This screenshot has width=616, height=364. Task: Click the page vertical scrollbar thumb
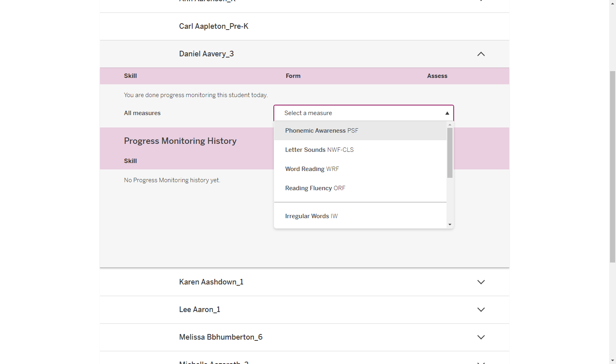(x=612, y=167)
